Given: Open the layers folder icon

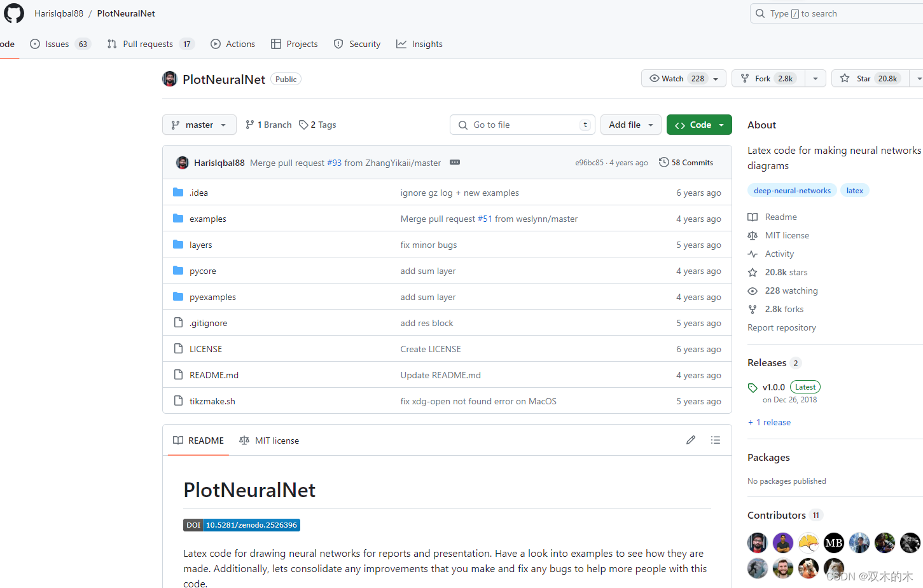Looking at the screenshot, I should point(178,244).
